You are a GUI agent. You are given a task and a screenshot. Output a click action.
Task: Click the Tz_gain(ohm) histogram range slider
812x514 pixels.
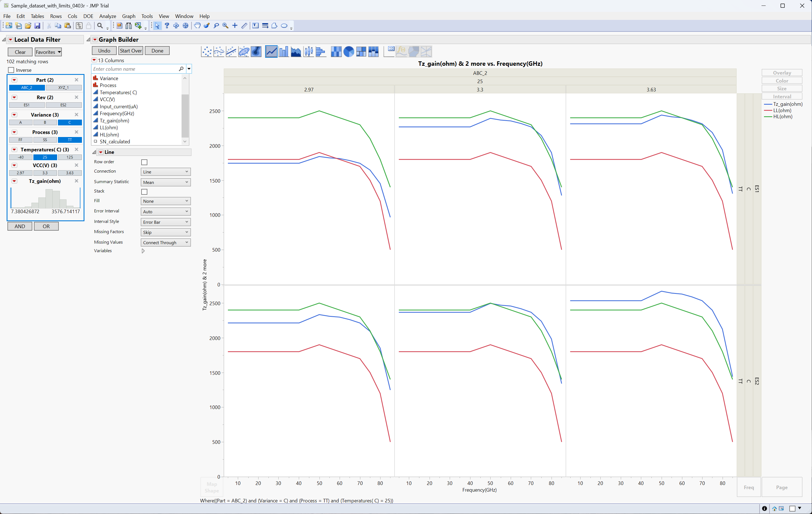pos(46,198)
